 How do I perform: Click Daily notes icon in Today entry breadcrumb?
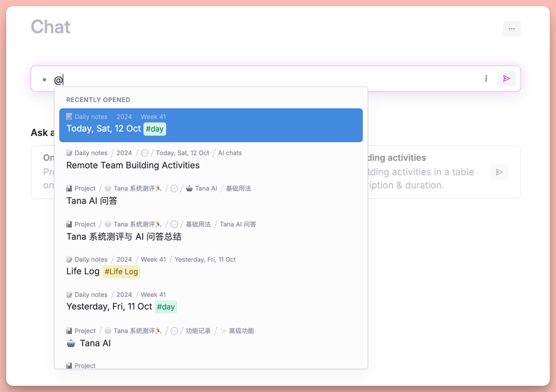coord(69,117)
